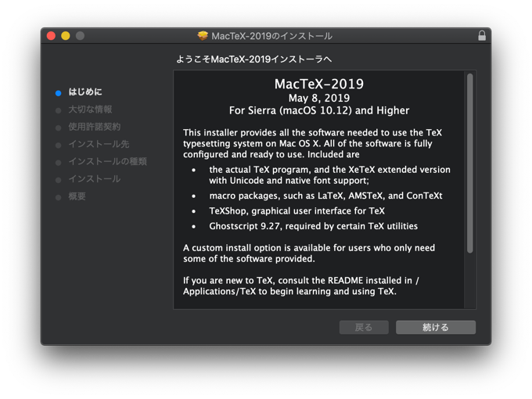Click the 戻る back button
The width and height of the screenshot is (532, 399).
(364, 327)
